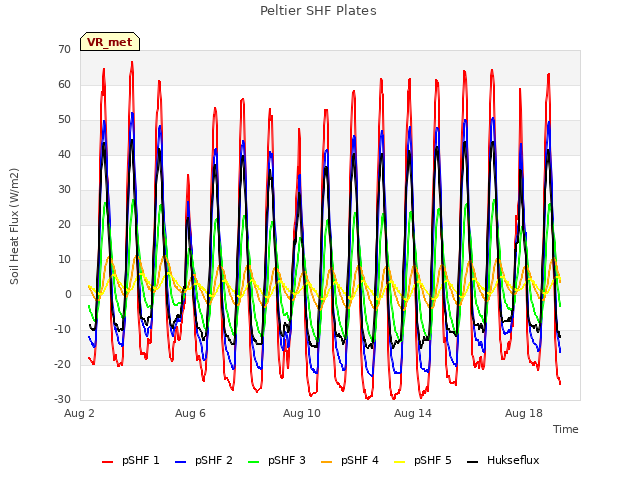Click the Time axis label
The width and height of the screenshot is (640, 480).
[x=566, y=429]
